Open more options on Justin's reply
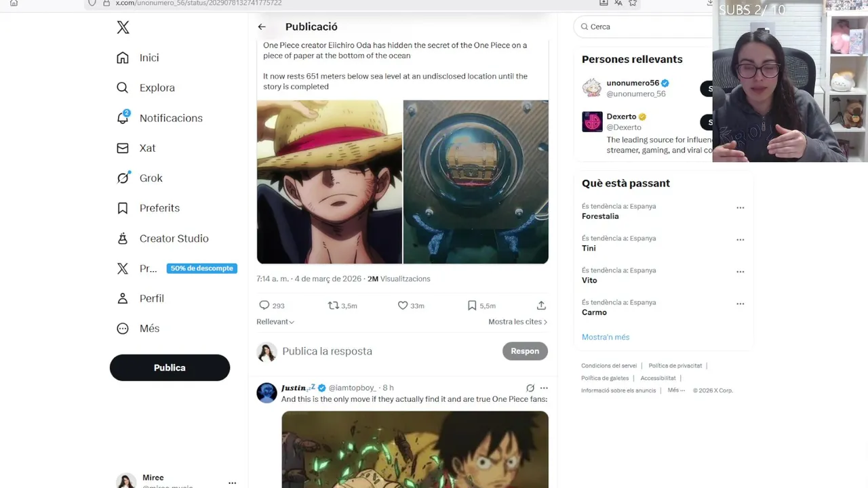 [544, 388]
